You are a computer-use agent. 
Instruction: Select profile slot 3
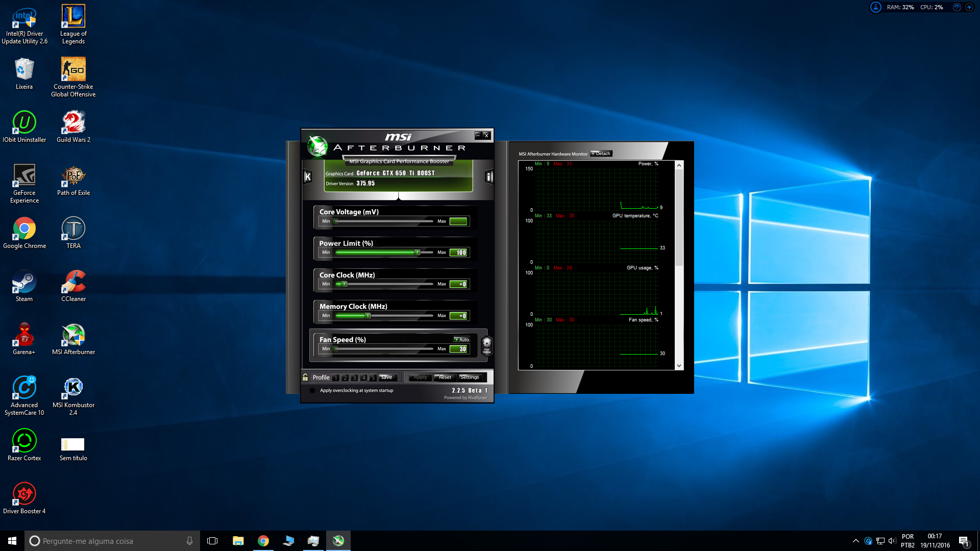[354, 378]
